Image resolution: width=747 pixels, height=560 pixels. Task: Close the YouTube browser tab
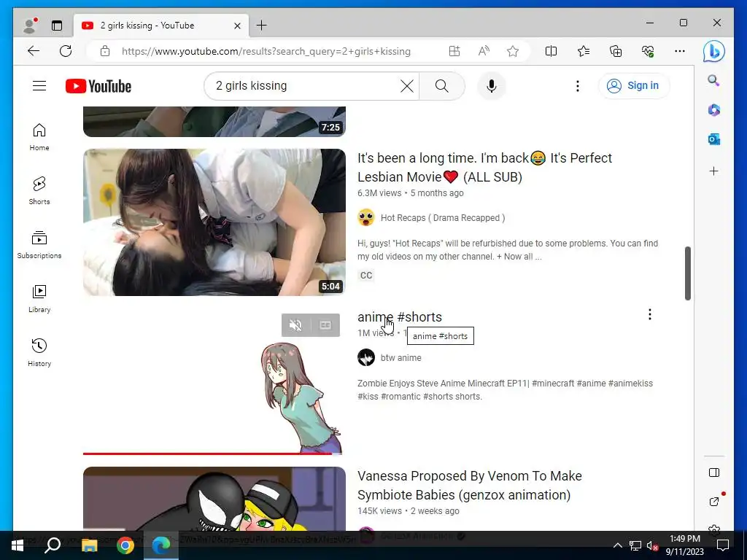[237, 26]
